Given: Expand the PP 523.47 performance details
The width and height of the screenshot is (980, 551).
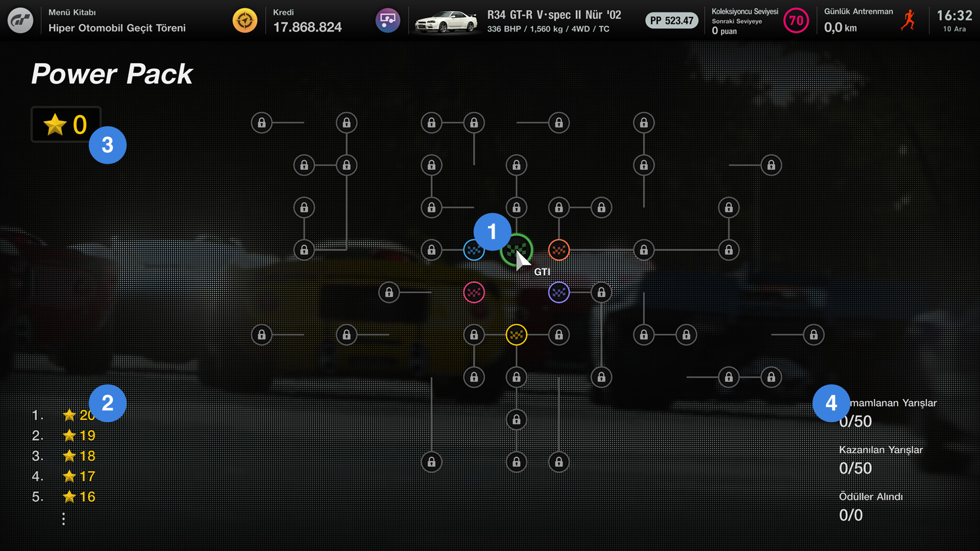Looking at the screenshot, I should click(671, 21).
